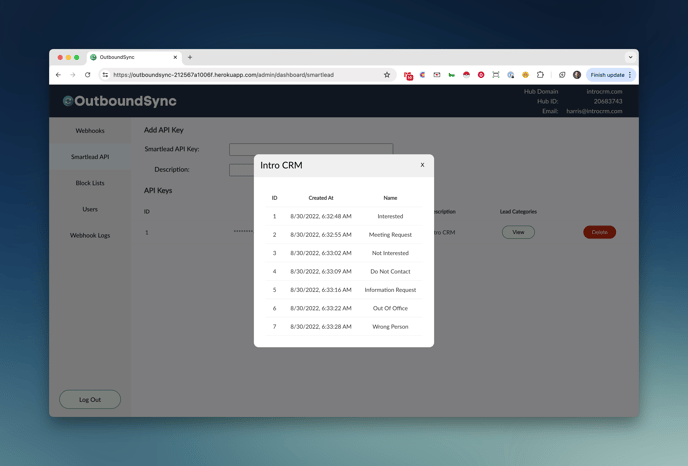The height and width of the screenshot is (466, 688).
Task: Open the site information icon in address bar
Action: [105, 75]
